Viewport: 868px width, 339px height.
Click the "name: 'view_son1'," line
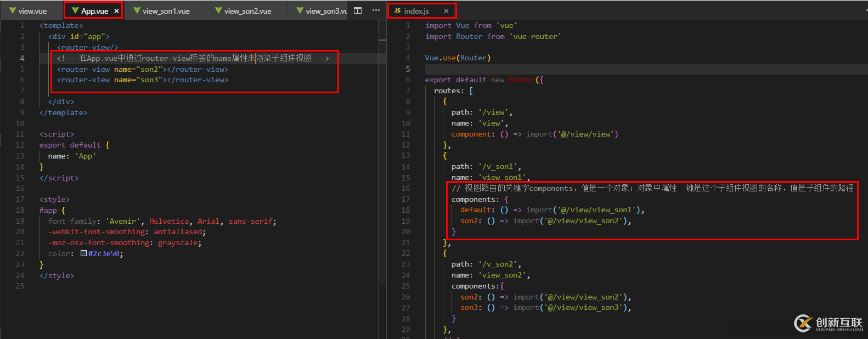pyautogui.click(x=491, y=177)
